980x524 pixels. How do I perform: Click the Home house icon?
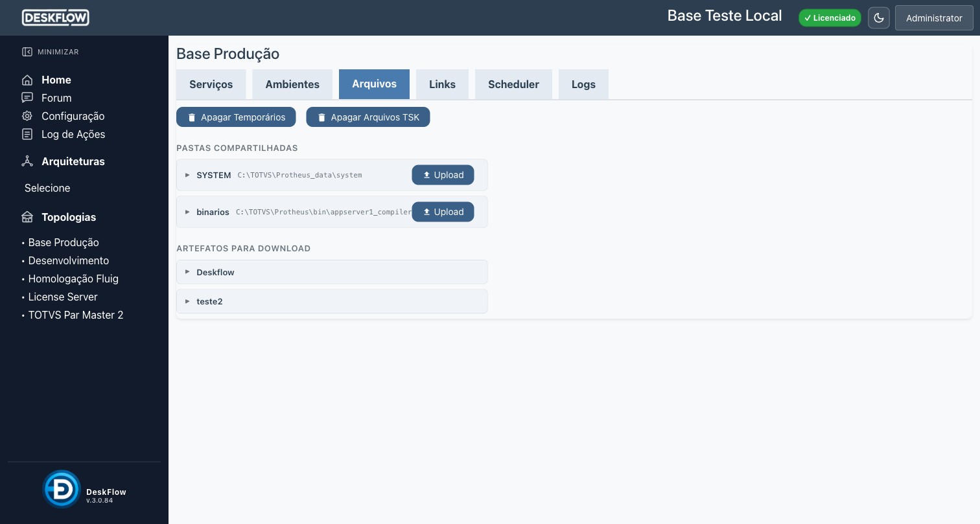click(27, 80)
